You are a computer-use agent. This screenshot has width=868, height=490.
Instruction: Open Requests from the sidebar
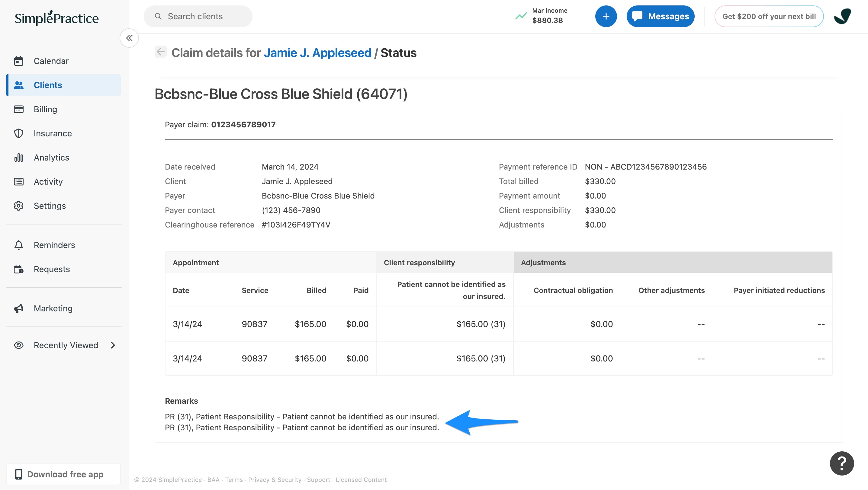click(x=52, y=269)
